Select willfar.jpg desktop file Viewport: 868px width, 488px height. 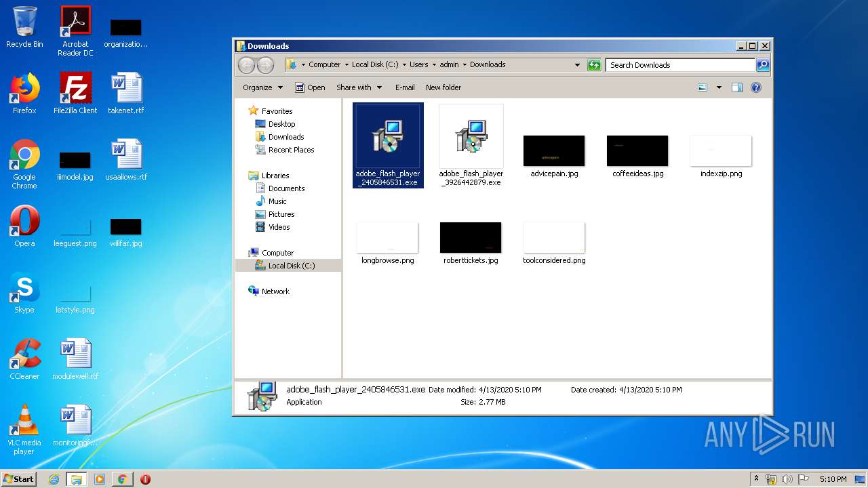click(x=126, y=232)
